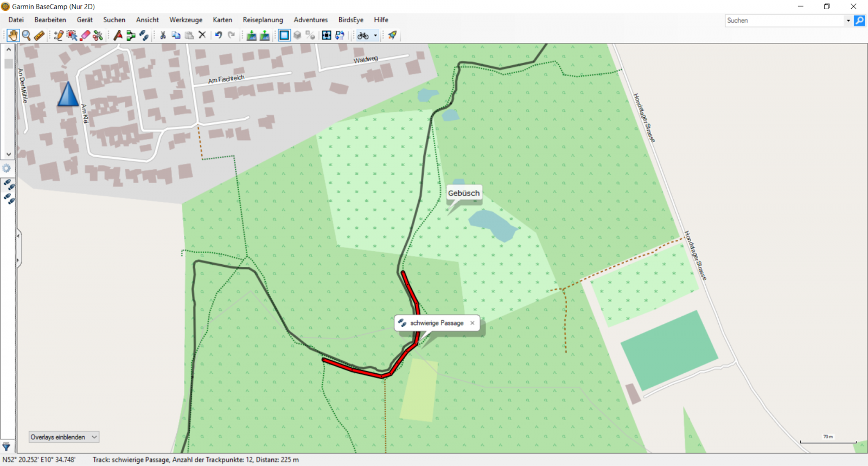Click the Undo arrow
The image size is (868, 466).
tap(218, 35)
